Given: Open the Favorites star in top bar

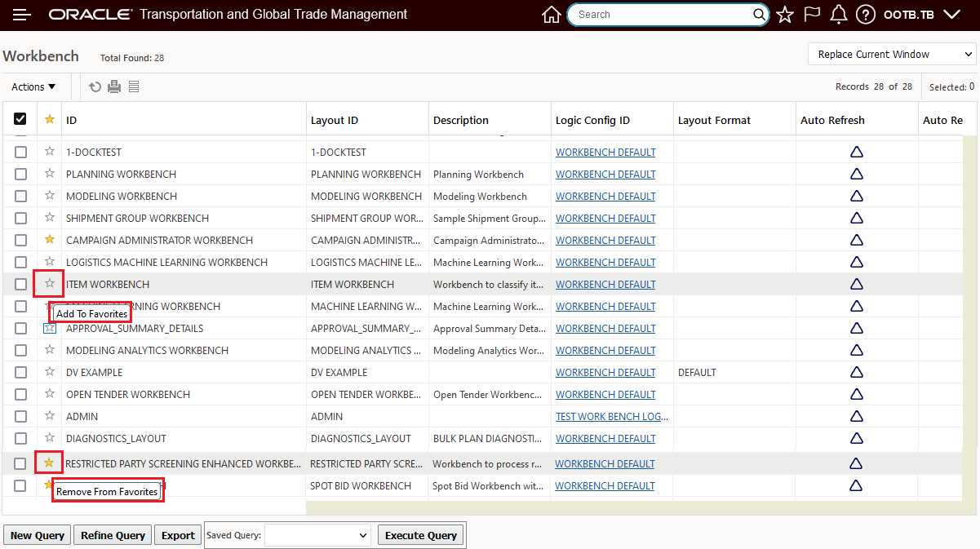Looking at the screenshot, I should 784,14.
